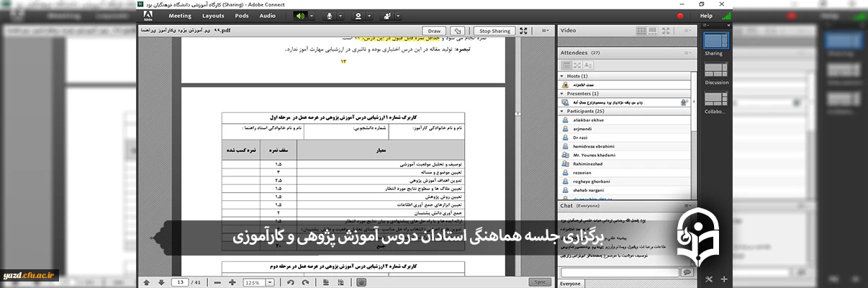
Task: Click the red recording indicator
Action: pyautogui.click(x=680, y=15)
